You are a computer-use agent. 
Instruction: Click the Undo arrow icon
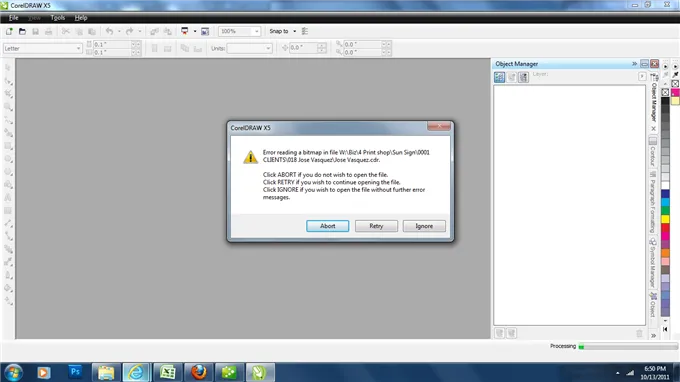point(109,31)
